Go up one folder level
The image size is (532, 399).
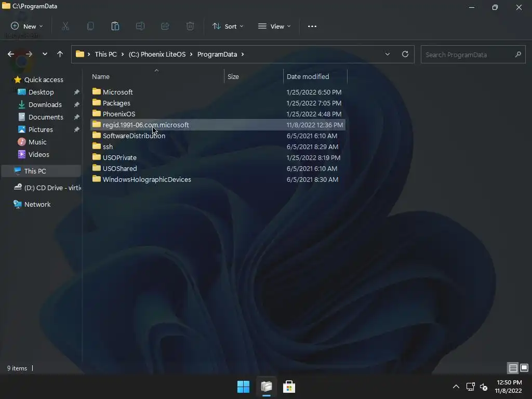(x=60, y=54)
